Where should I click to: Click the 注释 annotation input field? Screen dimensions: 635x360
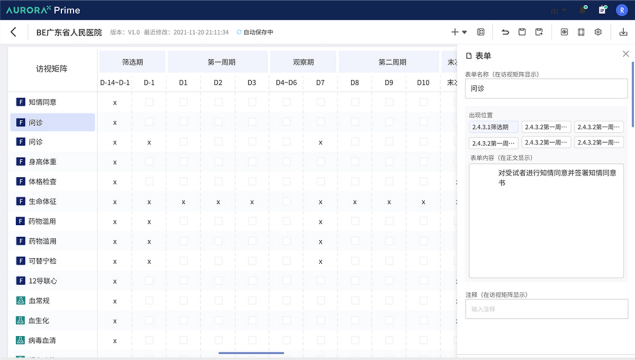[x=546, y=309]
